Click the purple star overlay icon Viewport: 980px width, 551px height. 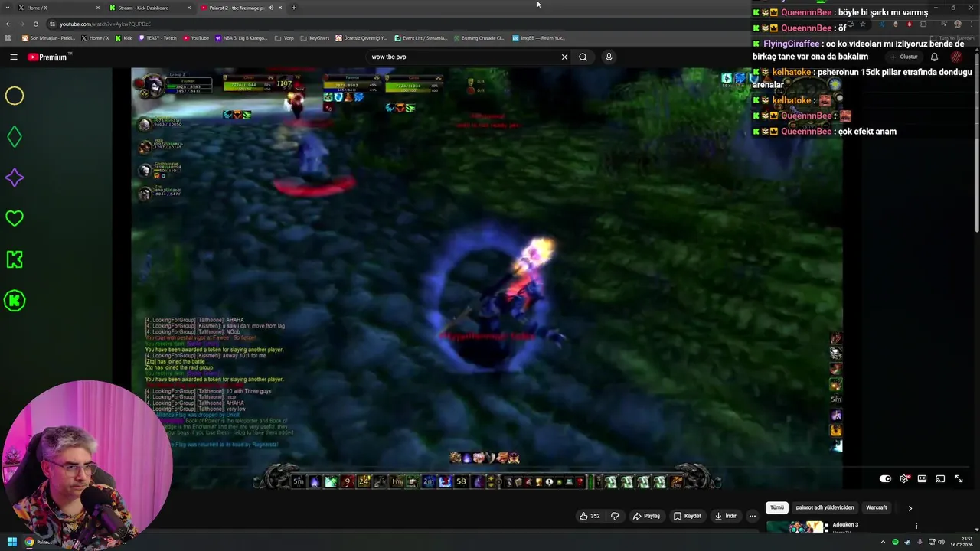[x=15, y=178]
